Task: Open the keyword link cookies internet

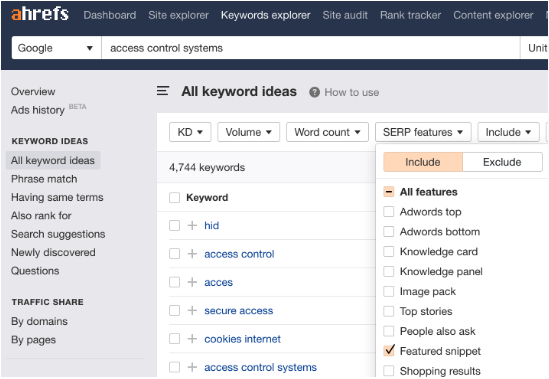Action: click(242, 339)
